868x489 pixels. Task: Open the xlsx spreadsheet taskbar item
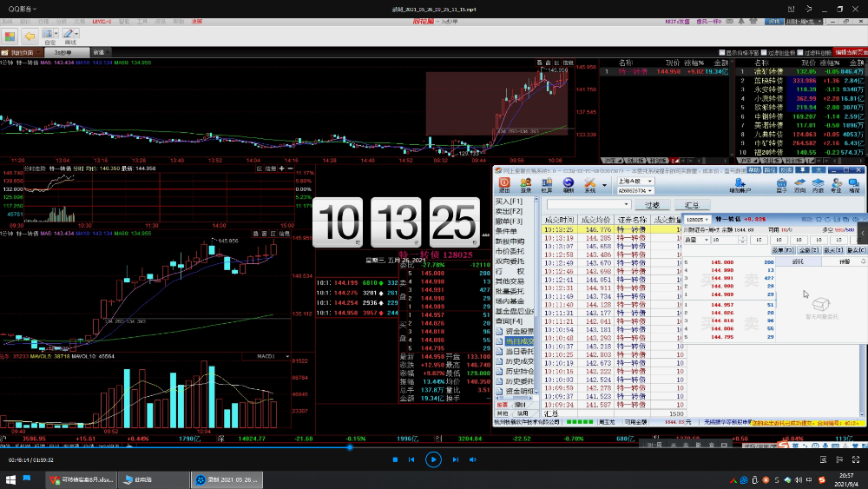pyautogui.click(x=82, y=479)
